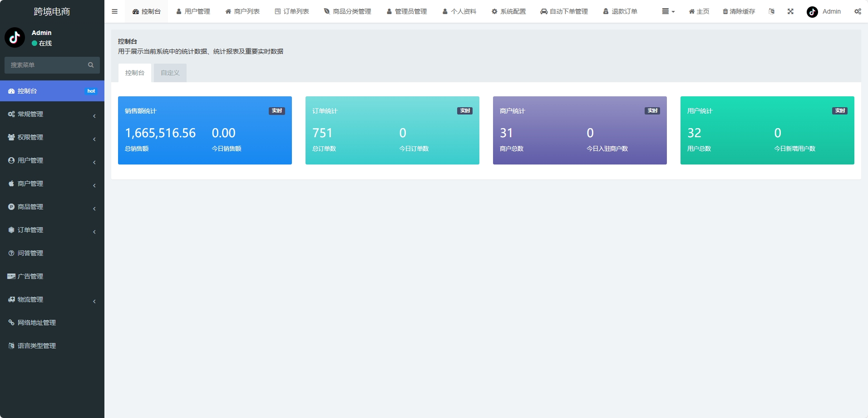
Task: Click the 用户总数 value 32
Action: tap(694, 133)
